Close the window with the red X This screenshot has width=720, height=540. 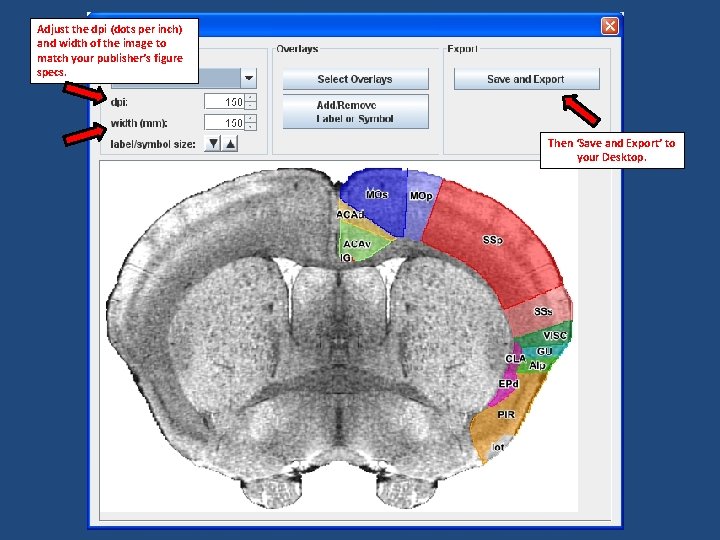610,26
